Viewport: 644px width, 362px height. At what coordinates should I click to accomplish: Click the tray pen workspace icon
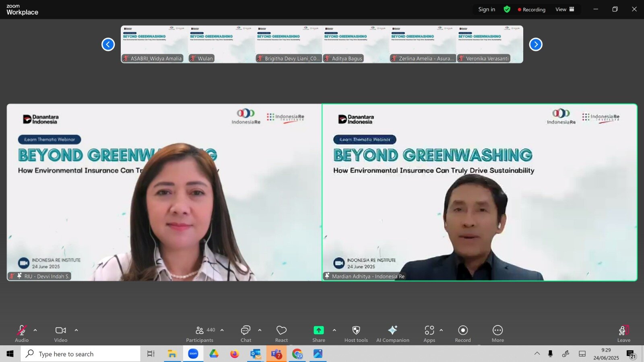coord(566,354)
